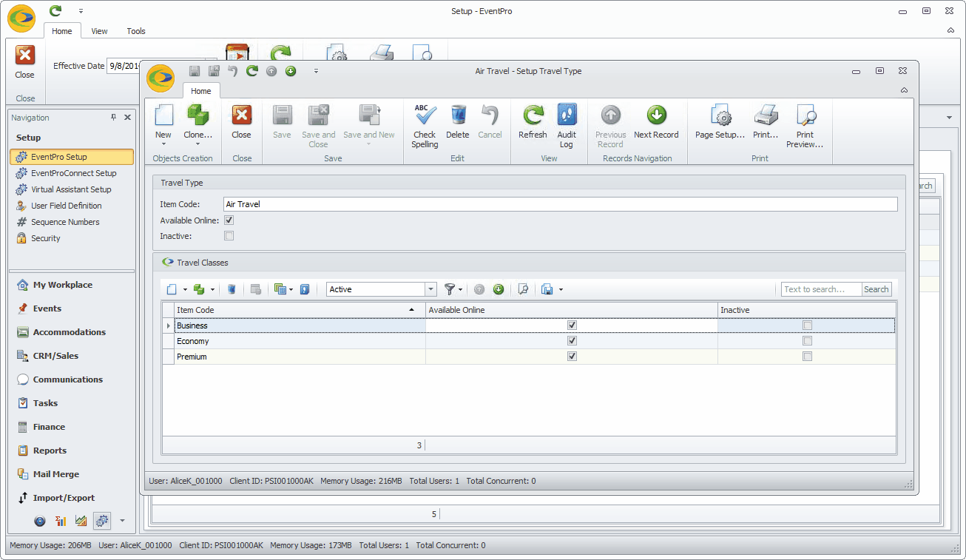The width and height of the screenshot is (966, 560).
Task: Click Travel Classes toolbar clone icon
Action: click(x=199, y=289)
